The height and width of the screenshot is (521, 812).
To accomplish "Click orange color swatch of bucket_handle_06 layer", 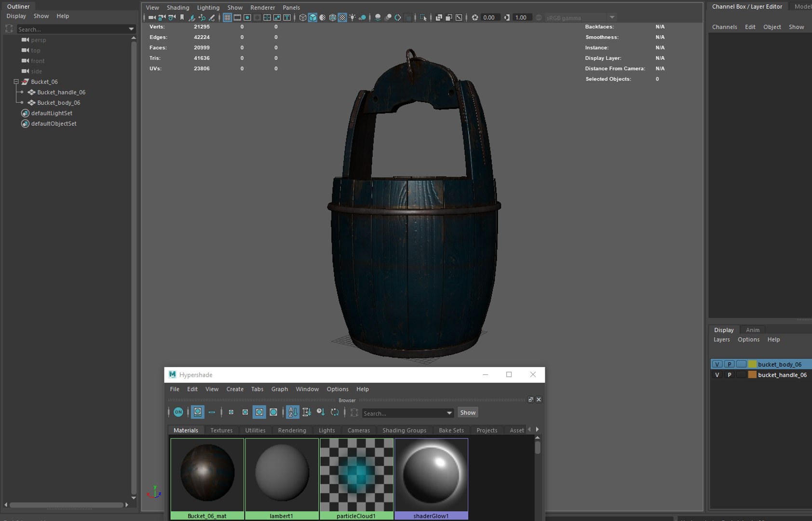I will pos(752,375).
